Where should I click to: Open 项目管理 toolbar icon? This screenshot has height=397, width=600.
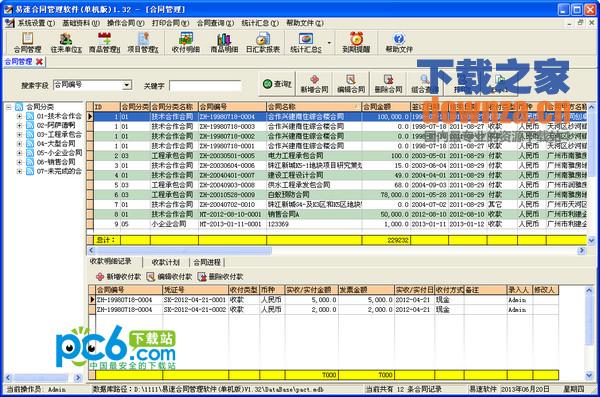pyautogui.click(x=143, y=43)
